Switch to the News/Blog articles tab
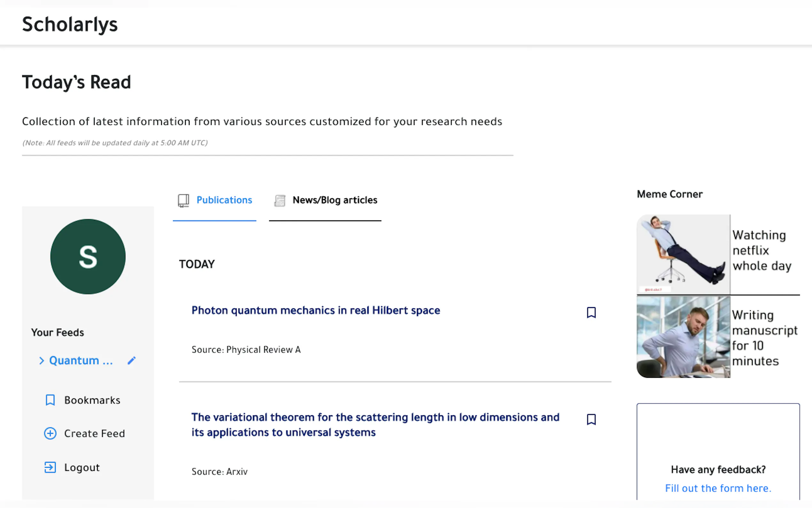This screenshot has height=508, width=812. coord(335,200)
